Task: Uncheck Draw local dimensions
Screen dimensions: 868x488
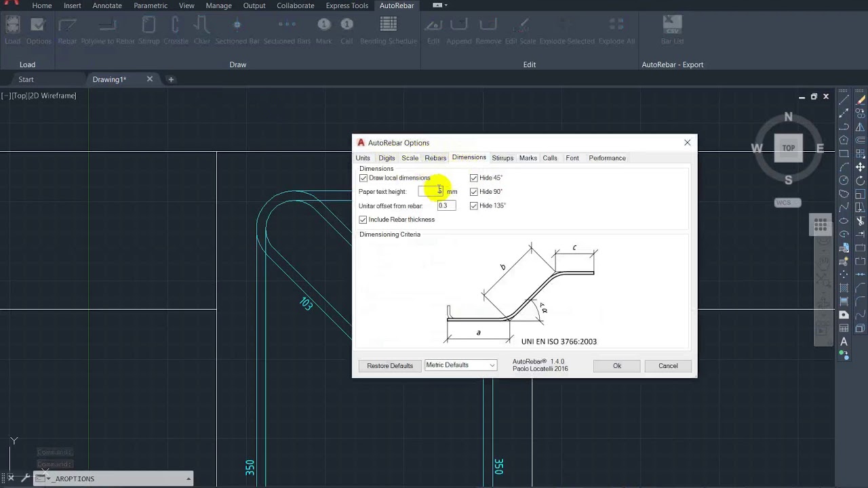Action: click(363, 178)
